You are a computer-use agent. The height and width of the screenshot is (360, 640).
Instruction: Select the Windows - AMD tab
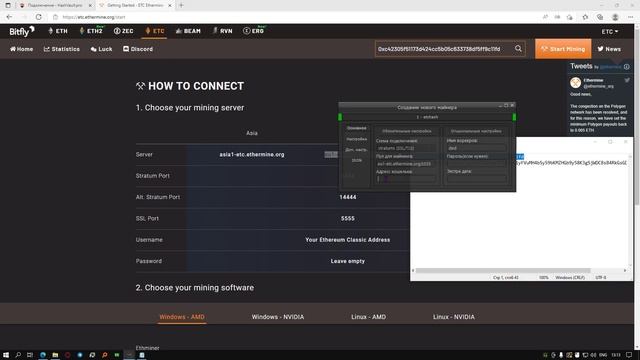(182, 317)
